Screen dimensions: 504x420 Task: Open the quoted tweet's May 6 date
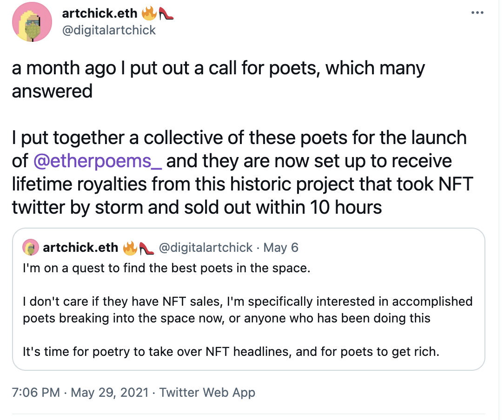click(x=281, y=248)
